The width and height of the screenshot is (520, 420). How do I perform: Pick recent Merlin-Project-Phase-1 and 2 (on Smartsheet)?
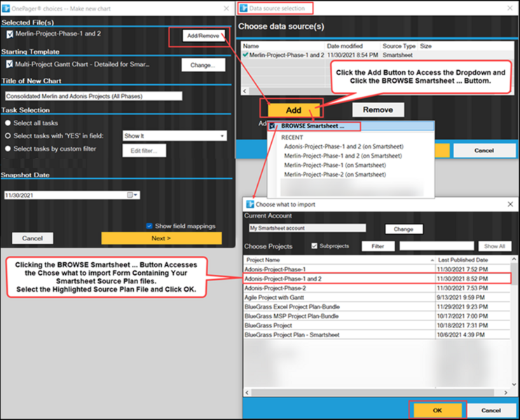[x=343, y=156]
